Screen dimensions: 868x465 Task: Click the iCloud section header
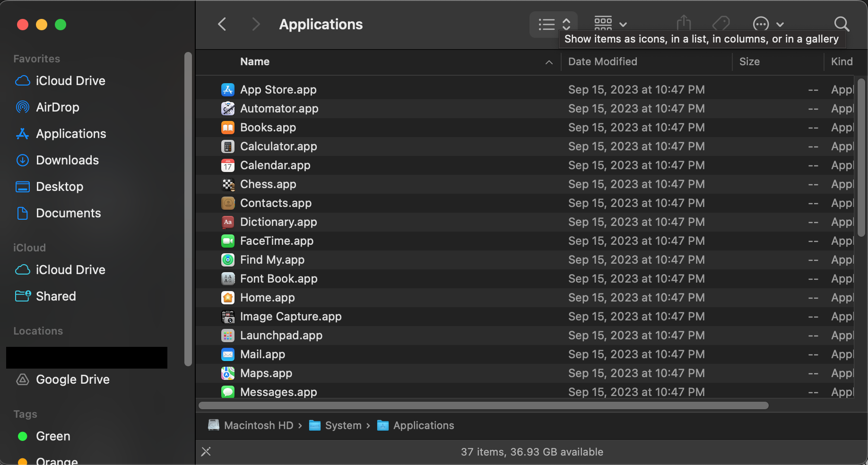pos(29,248)
